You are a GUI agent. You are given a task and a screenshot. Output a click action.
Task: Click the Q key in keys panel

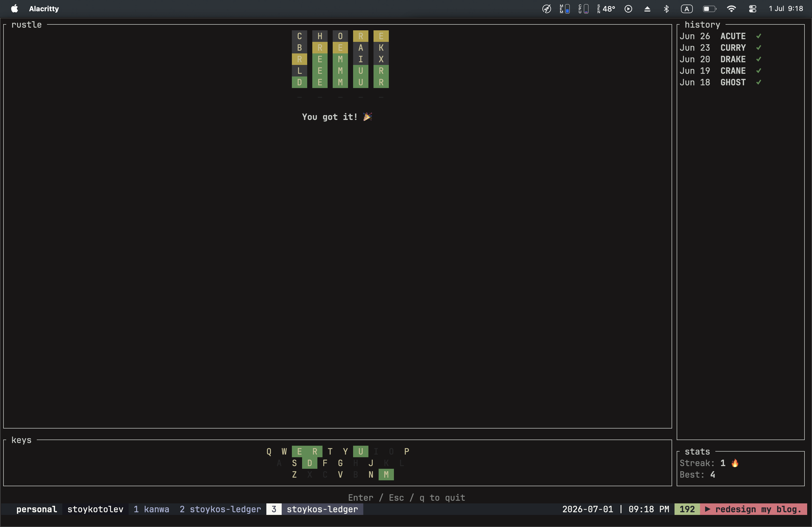point(269,451)
